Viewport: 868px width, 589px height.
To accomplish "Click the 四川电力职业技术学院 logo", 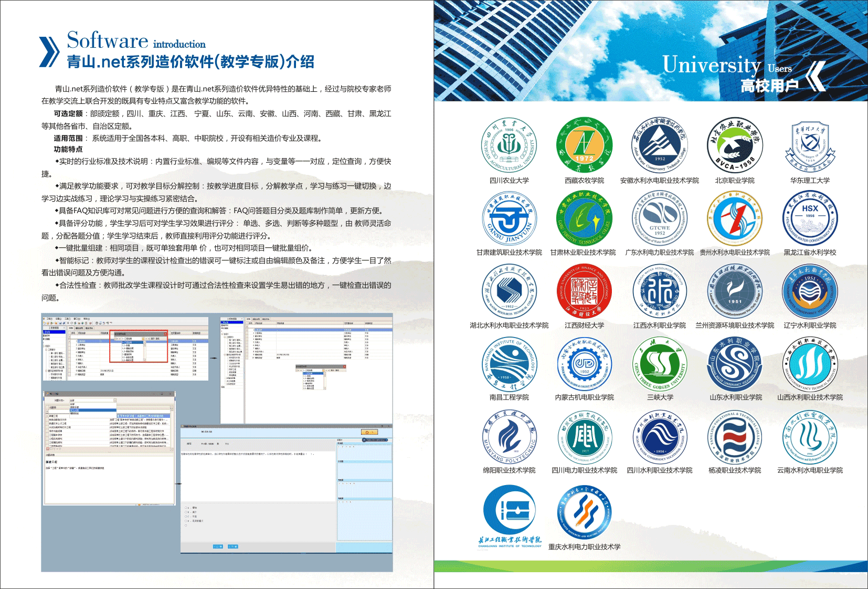I will 584,436.
